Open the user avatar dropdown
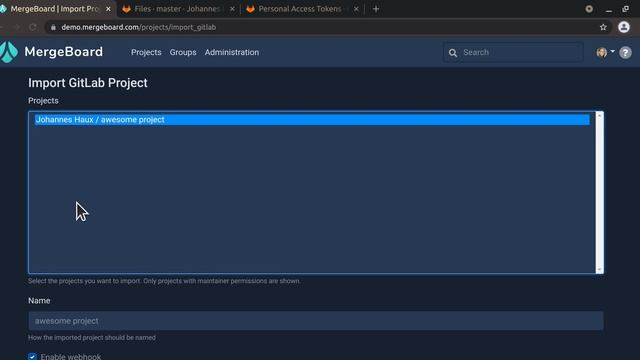 pyautogui.click(x=605, y=52)
